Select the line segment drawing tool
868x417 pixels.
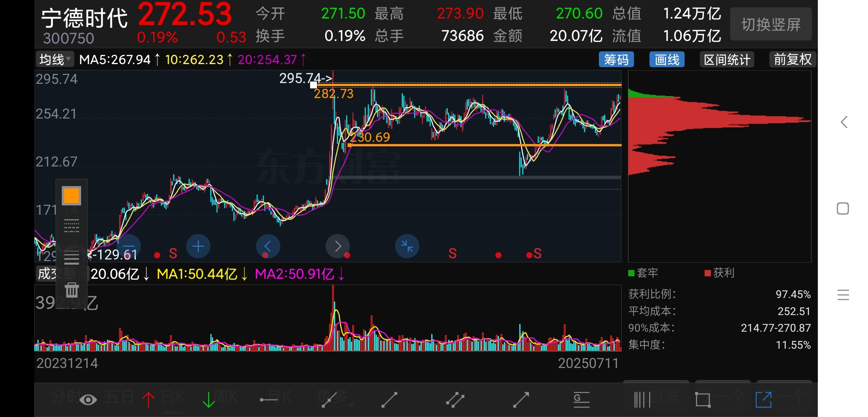pyautogui.click(x=389, y=400)
